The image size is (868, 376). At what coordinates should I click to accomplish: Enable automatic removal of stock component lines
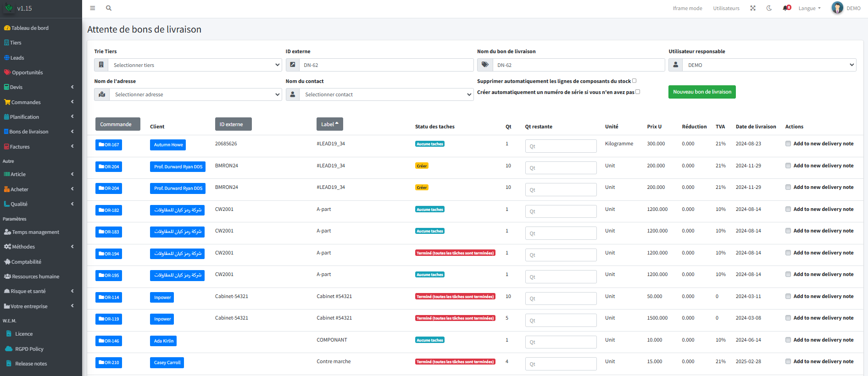(634, 81)
